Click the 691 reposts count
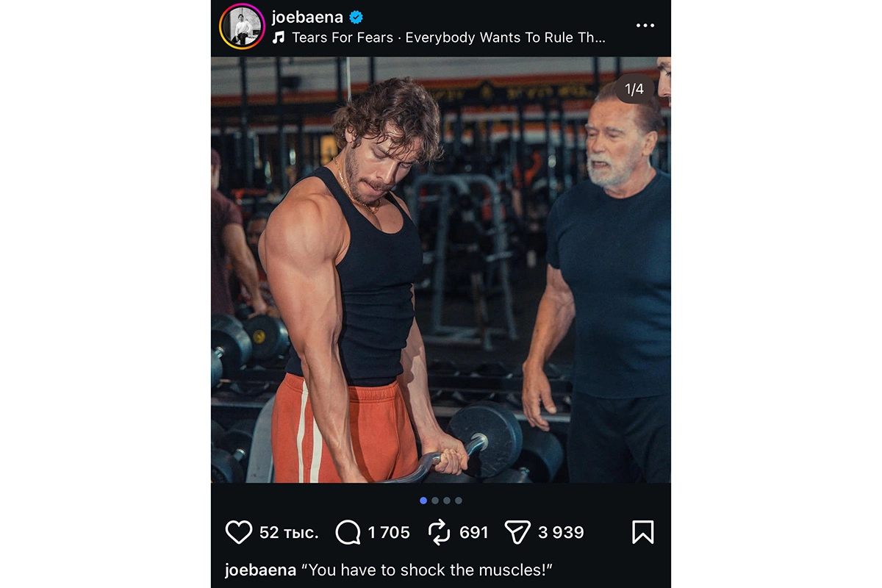Image resolution: width=882 pixels, height=588 pixels. pyautogui.click(x=473, y=532)
